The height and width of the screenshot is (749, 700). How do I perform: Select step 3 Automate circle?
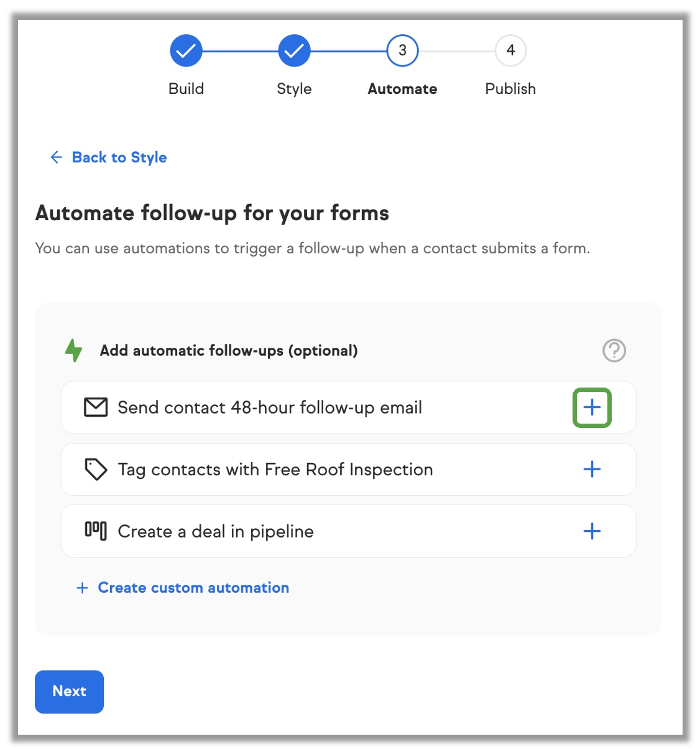tap(402, 50)
